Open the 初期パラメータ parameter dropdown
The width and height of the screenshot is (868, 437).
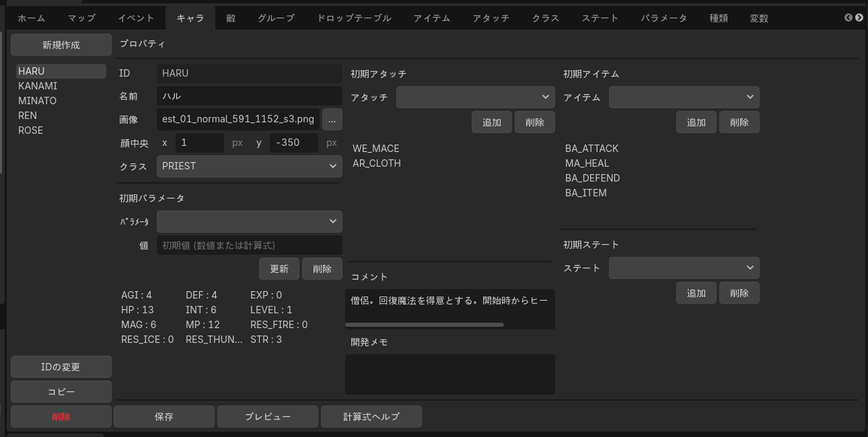[x=250, y=221]
